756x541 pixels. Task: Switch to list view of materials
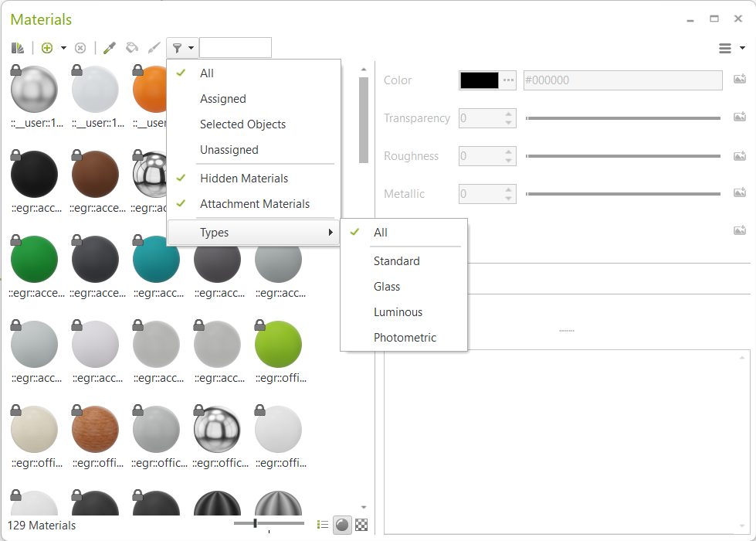click(x=323, y=525)
